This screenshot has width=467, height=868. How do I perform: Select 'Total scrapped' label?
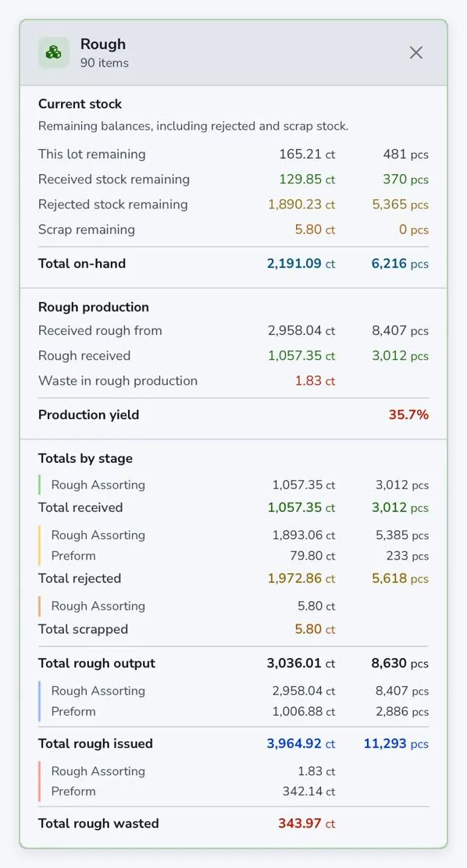tap(83, 629)
